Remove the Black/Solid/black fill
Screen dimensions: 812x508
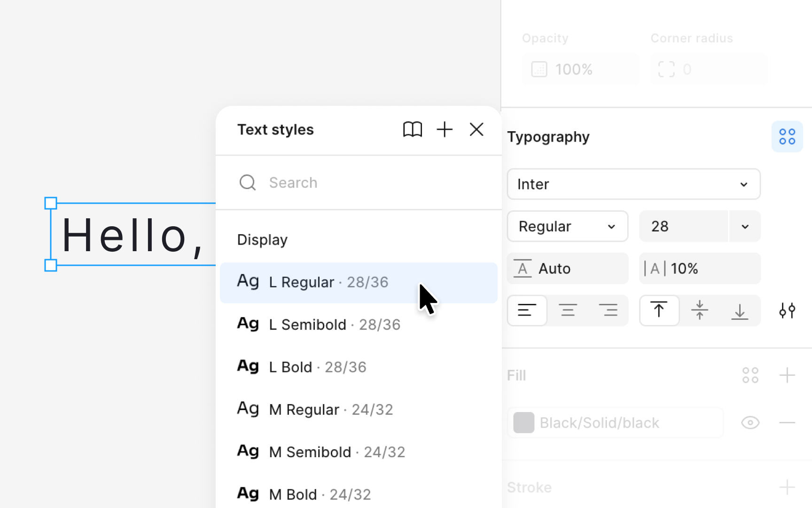pyautogui.click(x=787, y=423)
